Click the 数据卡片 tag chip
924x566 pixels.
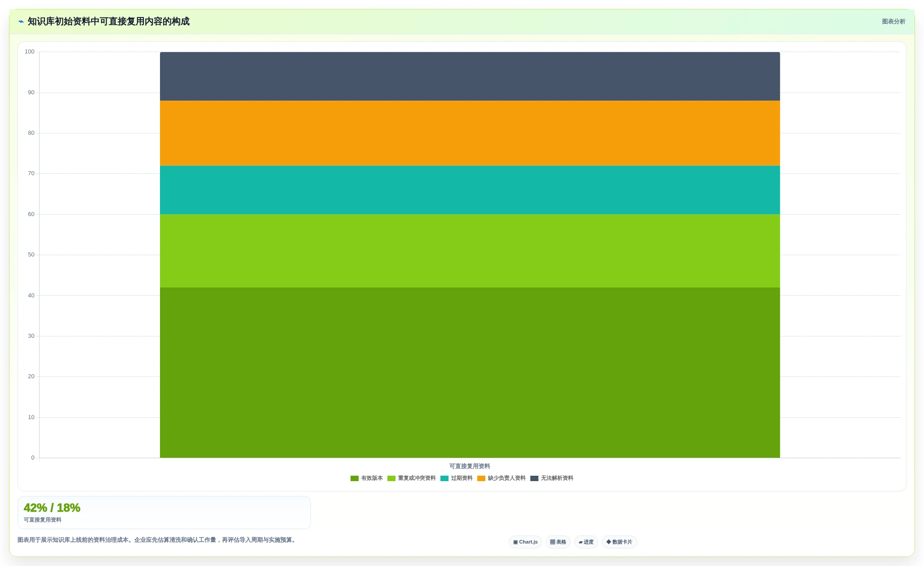[619, 542]
